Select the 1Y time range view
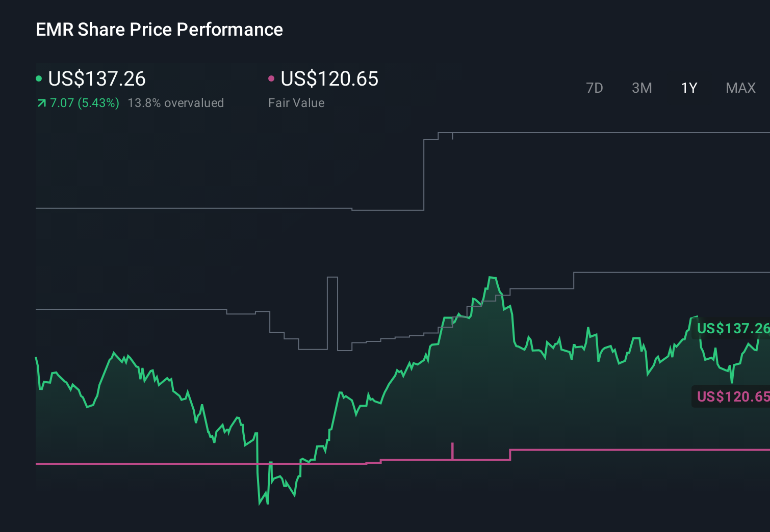The width and height of the screenshot is (770, 532). point(688,88)
